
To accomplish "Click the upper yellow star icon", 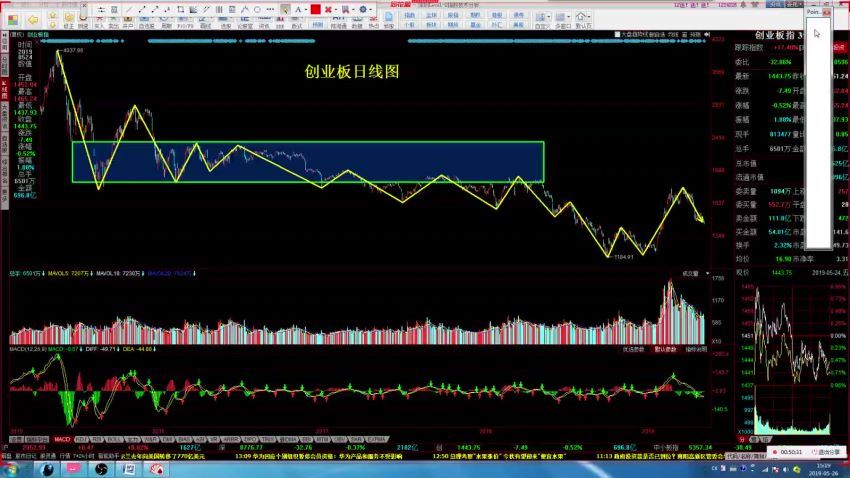I will pos(52,15).
